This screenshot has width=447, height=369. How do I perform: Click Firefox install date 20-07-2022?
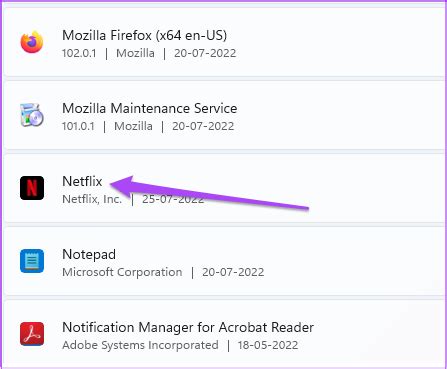coord(205,53)
